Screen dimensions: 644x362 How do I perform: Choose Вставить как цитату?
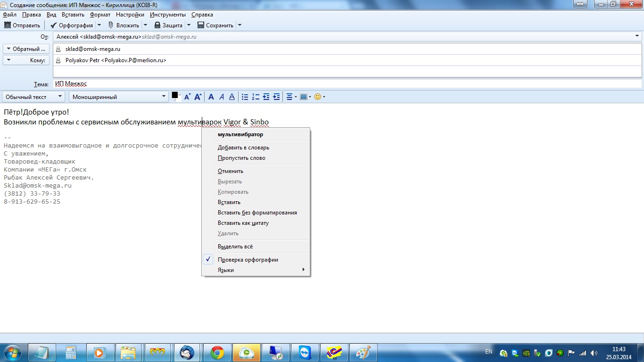pyautogui.click(x=256, y=223)
